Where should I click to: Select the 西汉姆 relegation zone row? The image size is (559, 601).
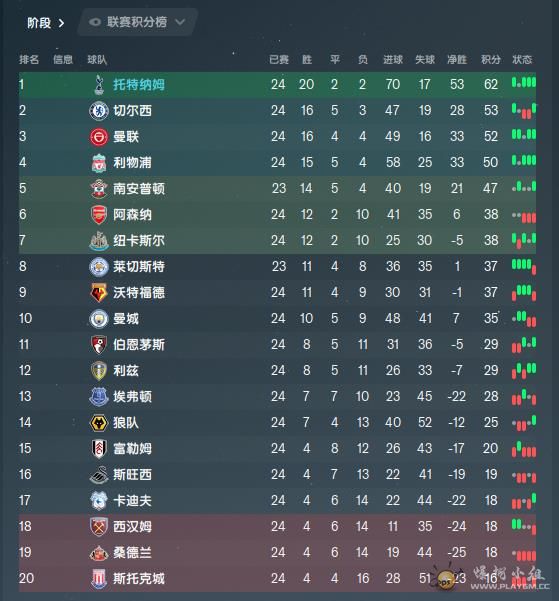coord(278,527)
